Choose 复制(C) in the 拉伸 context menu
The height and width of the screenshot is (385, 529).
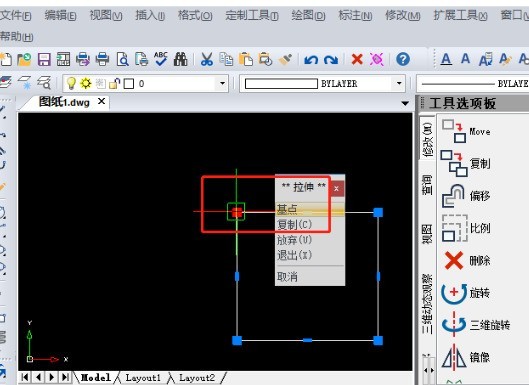[x=310, y=224]
